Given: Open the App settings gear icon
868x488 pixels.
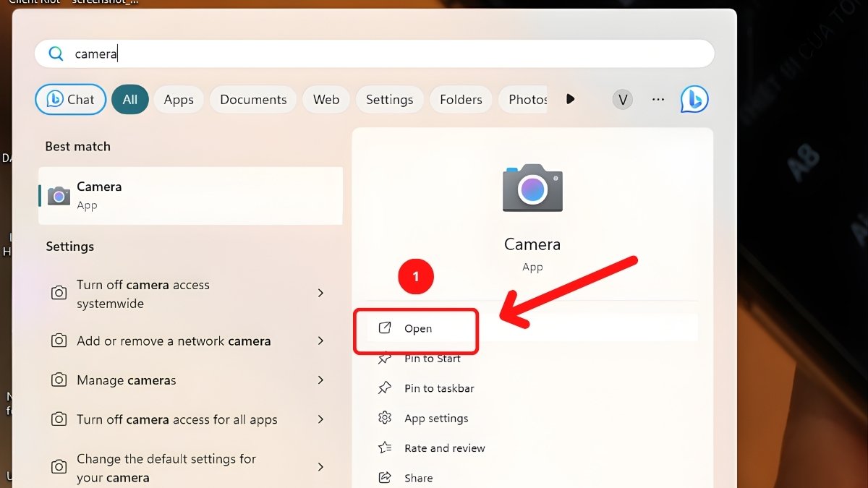Looking at the screenshot, I should (x=385, y=418).
